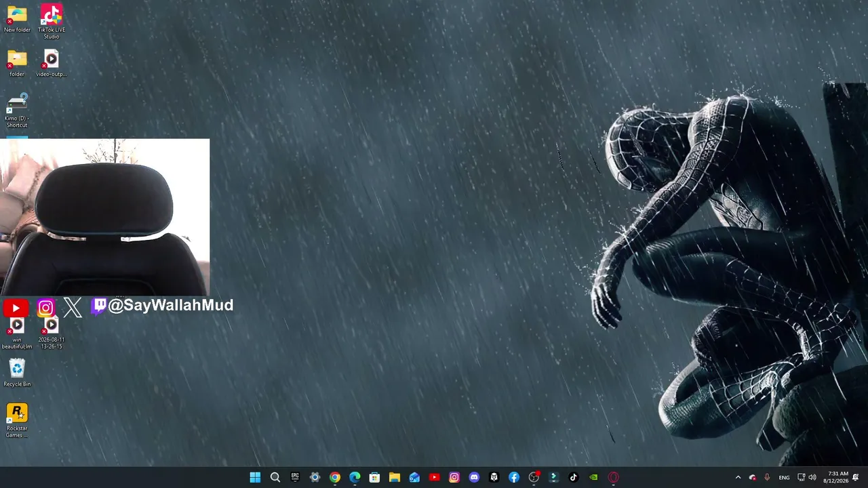The width and height of the screenshot is (868, 488).
Task: Select the Kimo (D) - Shortcut drive icon
Action: tap(17, 110)
